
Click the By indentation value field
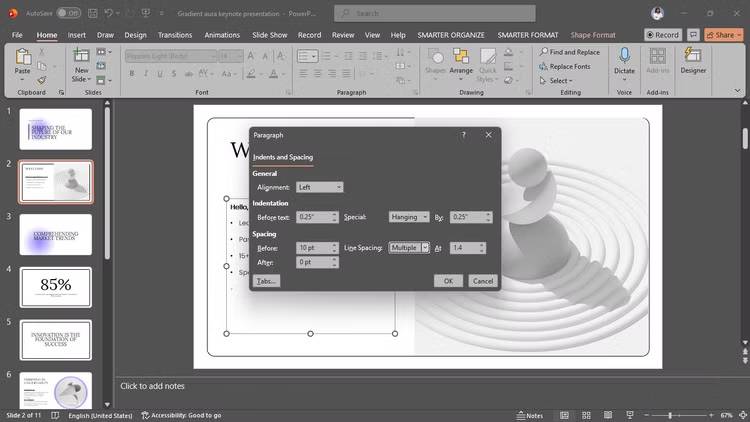coord(471,217)
